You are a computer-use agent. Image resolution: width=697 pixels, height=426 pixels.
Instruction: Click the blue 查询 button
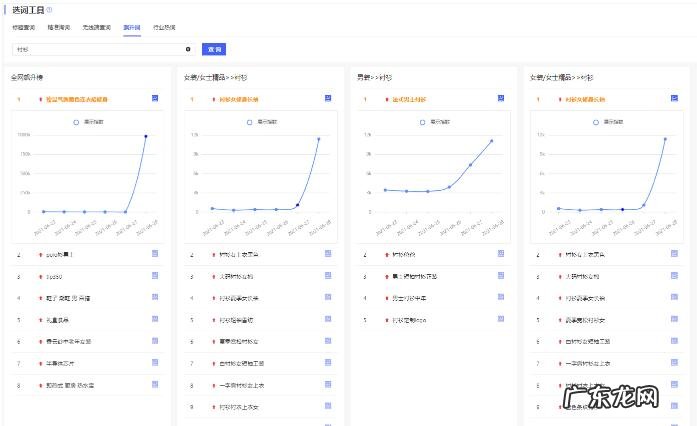[x=214, y=49]
